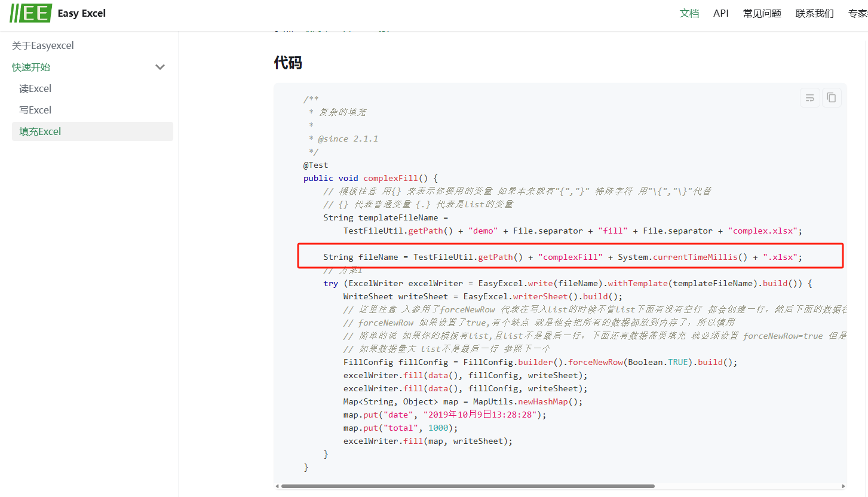Click the String templateFileName line
Image resolution: width=868 pixels, height=497 pixels.
pyautogui.click(x=386, y=217)
